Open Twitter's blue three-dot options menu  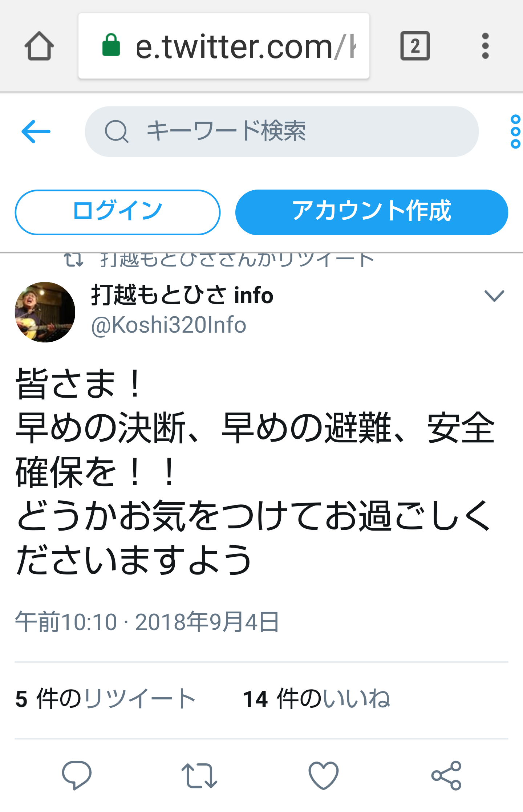tap(515, 131)
